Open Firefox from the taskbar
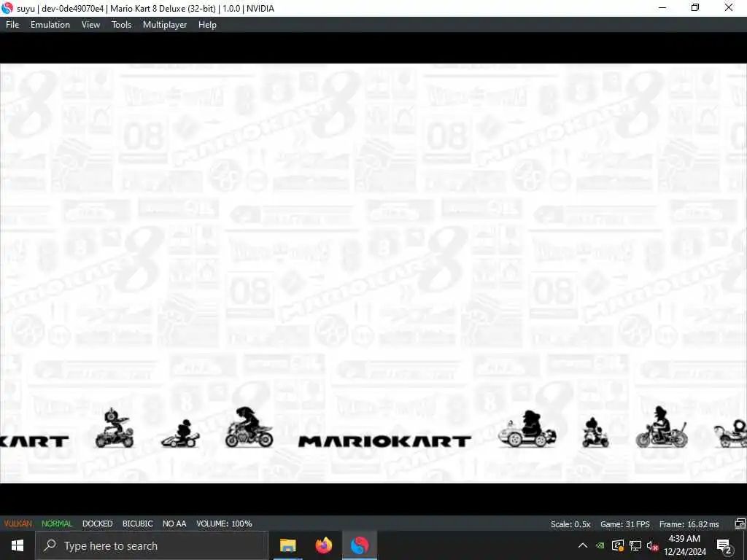This screenshot has width=747, height=560. tap(324, 545)
